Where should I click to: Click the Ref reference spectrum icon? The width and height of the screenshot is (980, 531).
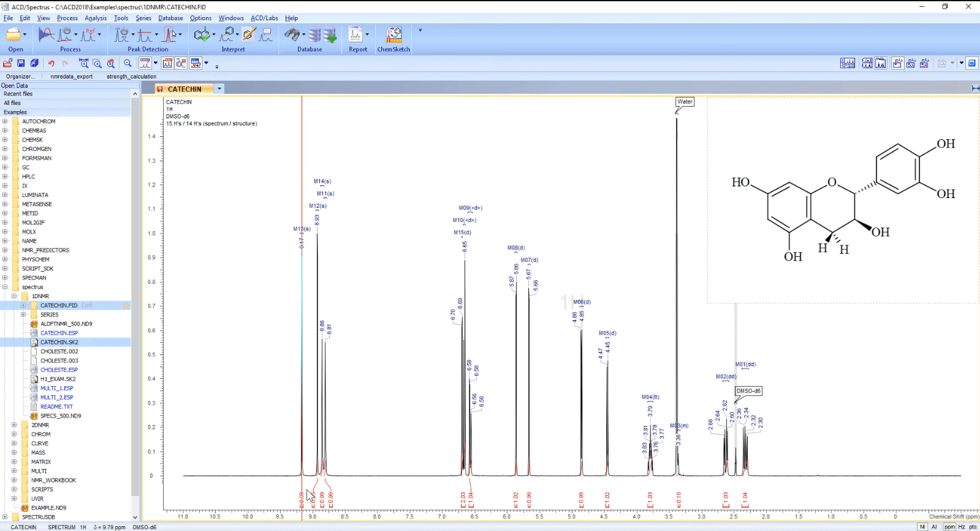89,35
